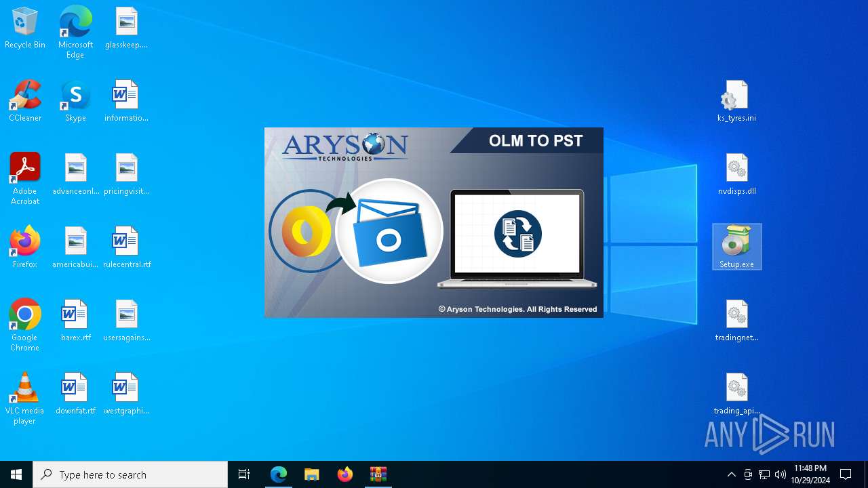Open Task View on the taskbar
The width and height of the screenshot is (868, 488).
[244, 474]
